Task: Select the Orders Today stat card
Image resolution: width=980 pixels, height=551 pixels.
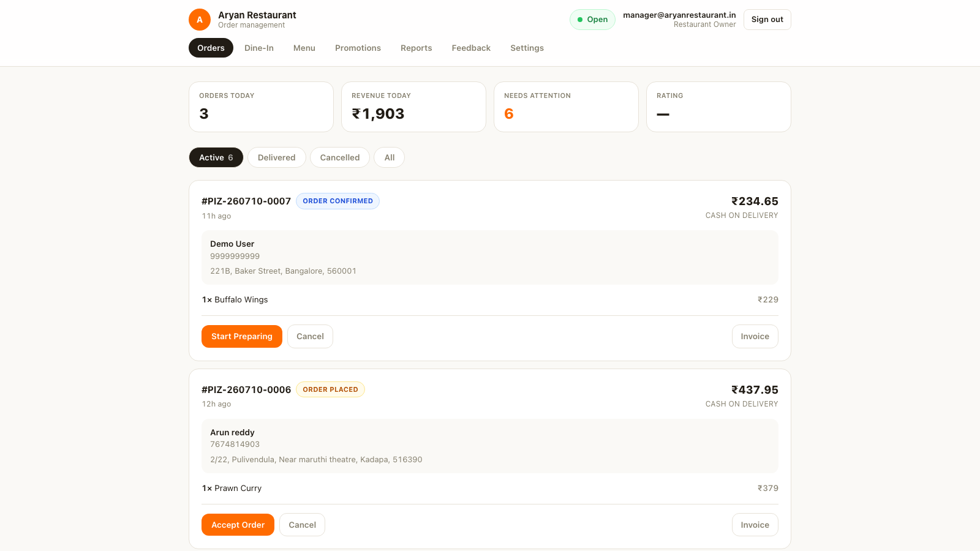Action: [261, 107]
